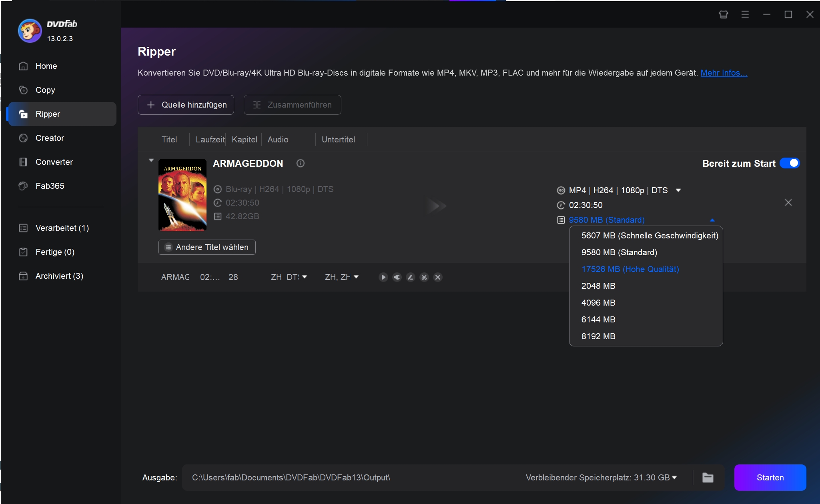
Task: Click the Kapitel column header
Action: [245, 140]
